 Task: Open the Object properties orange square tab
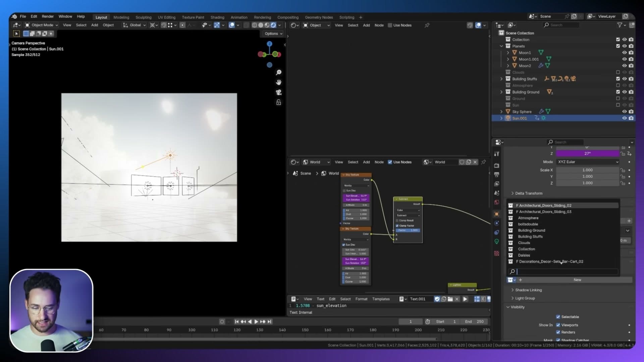point(497,214)
